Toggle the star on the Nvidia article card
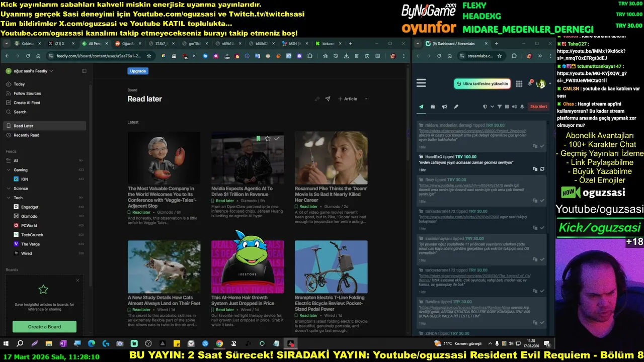The width and height of the screenshot is (644, 362). 268,139
